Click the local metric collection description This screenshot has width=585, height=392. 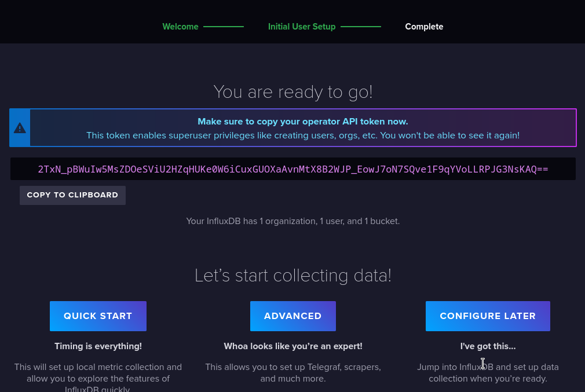point(98,377)
